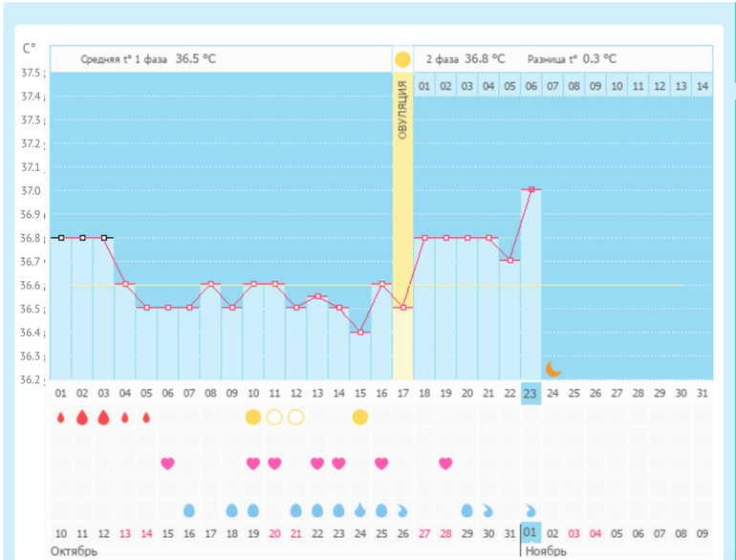Select the highlighted 01 November date cell
736x560 pixels.
pos(530,532)
